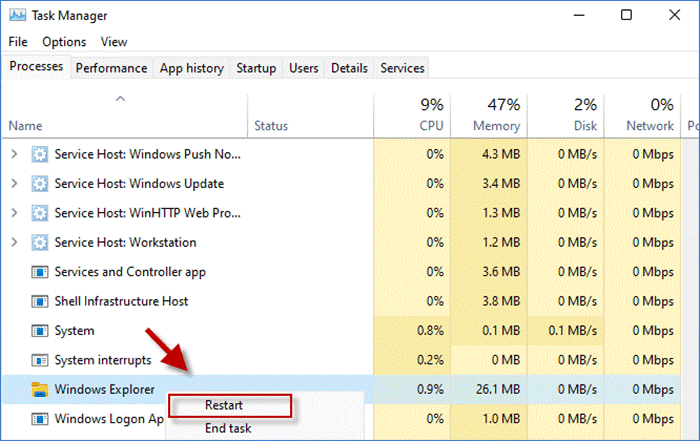Screen dimensions: 700x441
Task: Click the Services and Controller app icon
Action: click(x=40, y=272)
